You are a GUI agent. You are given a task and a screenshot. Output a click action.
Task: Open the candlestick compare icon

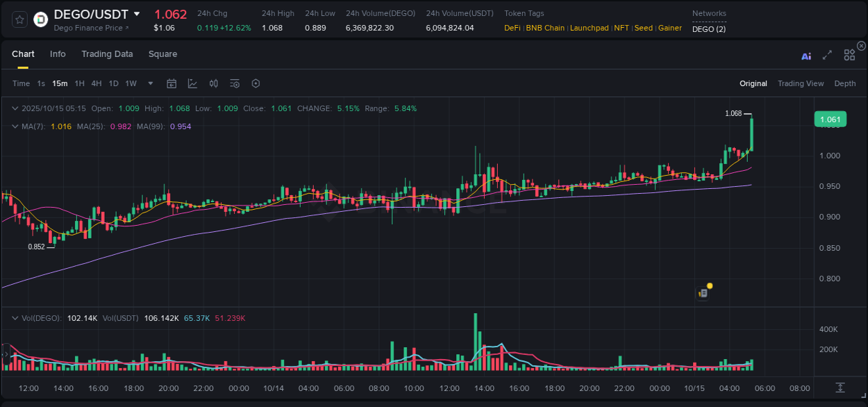[214, 83]
